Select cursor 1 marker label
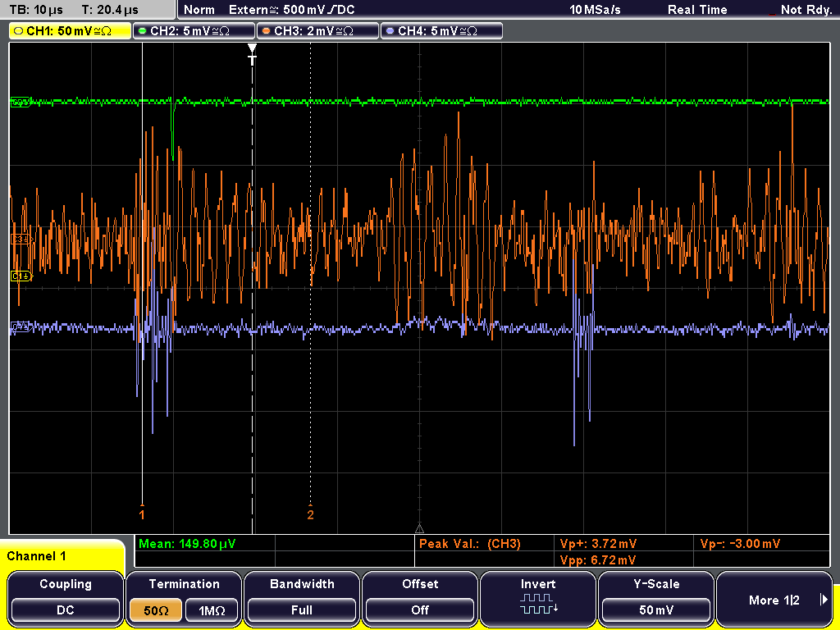This screenshot has width=840, height=630. coord(141,514)
